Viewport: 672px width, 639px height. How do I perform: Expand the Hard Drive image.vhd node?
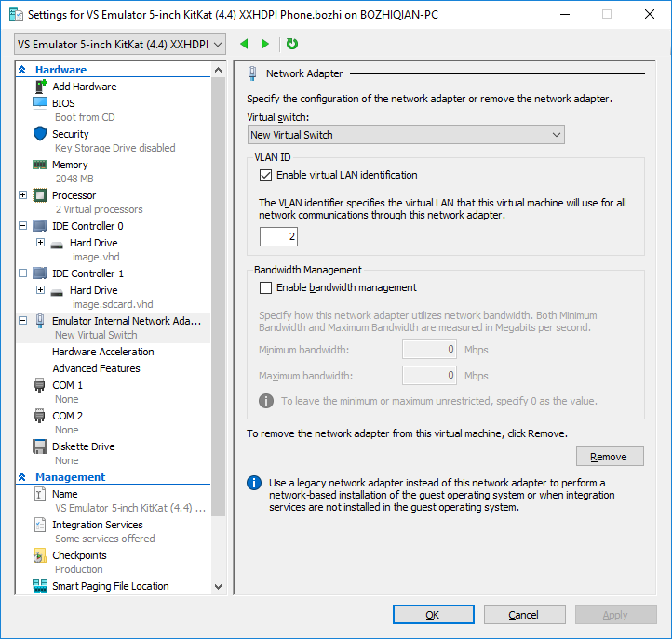point(40,243)
